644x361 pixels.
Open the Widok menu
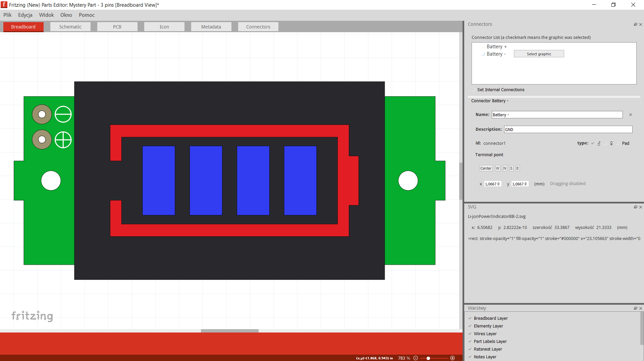(46, 15)
